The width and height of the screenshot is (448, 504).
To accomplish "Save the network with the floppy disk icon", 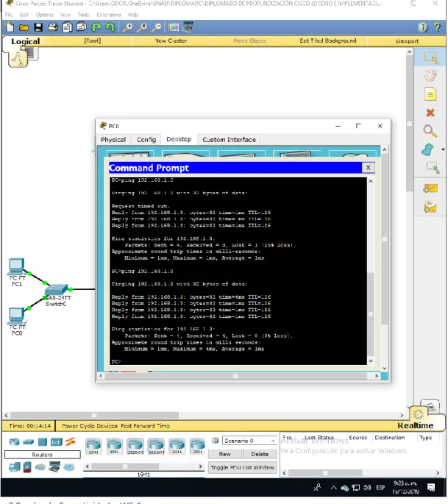I will pyautogui.click(x=38, y=28).
